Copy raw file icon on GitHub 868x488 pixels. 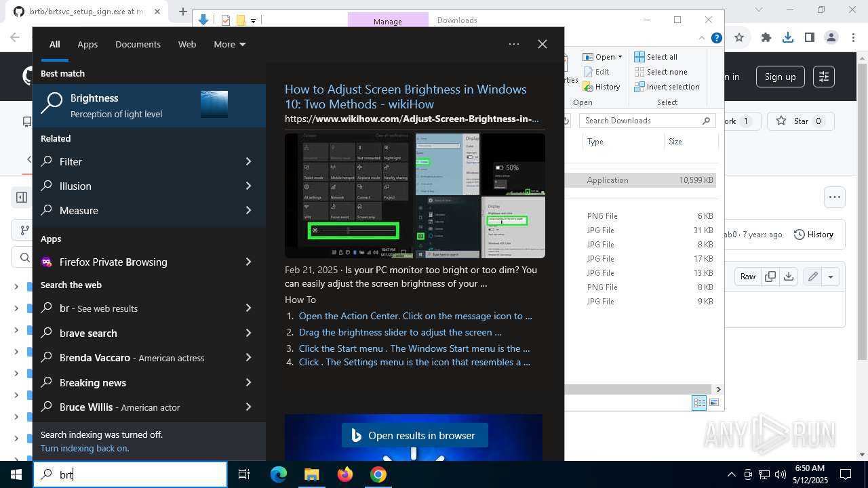tap(770, 277)
